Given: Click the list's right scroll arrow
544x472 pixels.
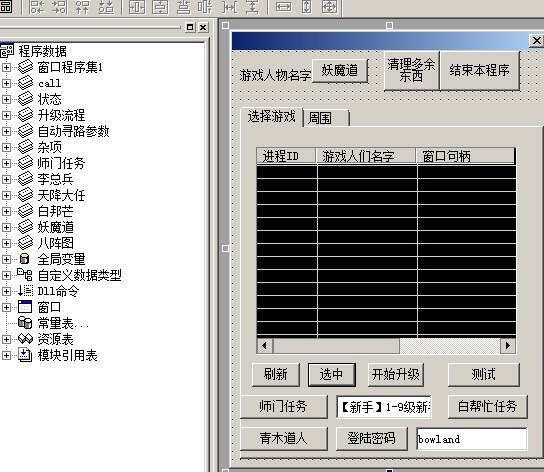Looking at the screenshot, I should coord(508,345).
